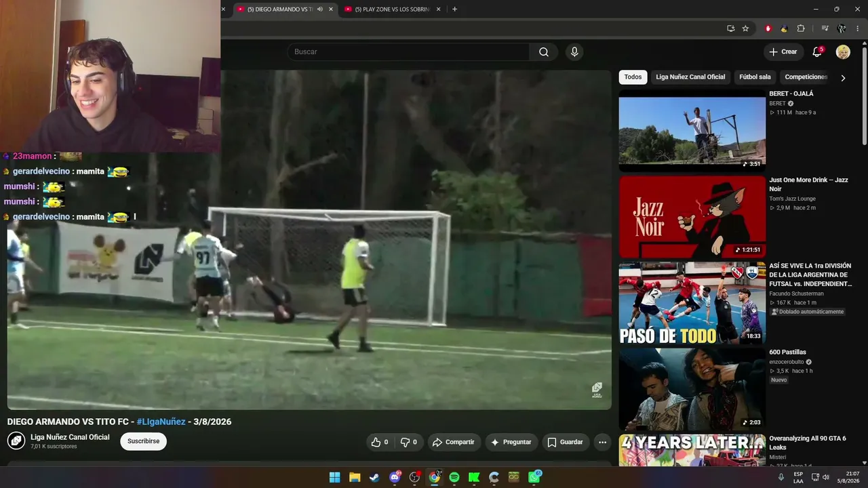Select the Liga Nuñez Canal Oficial chip
The width and height of the screenshot is (868, 488).
(690, 77)
